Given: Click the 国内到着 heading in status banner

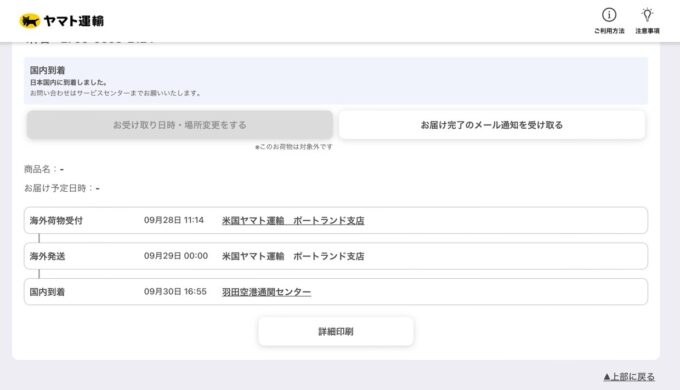Looking at the screenshot, I should pyautogui.click(x=47, y=70).
